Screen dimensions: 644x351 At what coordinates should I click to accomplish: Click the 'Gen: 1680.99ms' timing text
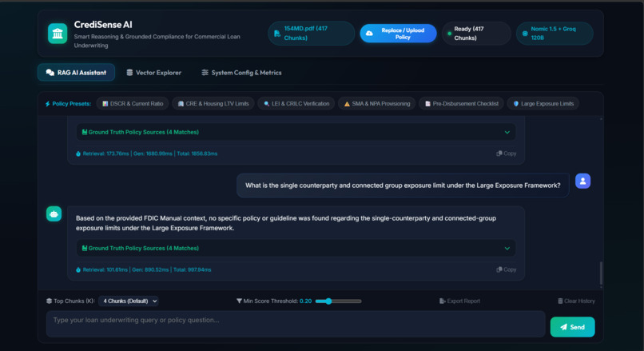coord(153,154)
